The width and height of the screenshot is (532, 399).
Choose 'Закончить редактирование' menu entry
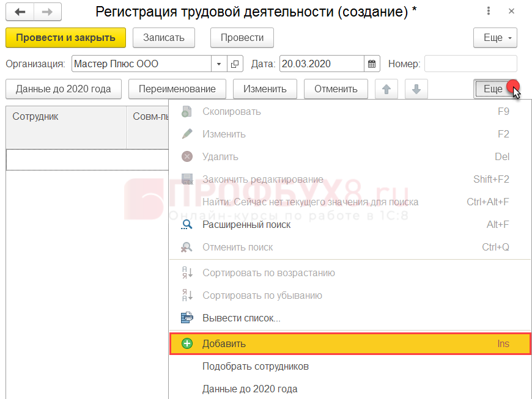point(350,179)
